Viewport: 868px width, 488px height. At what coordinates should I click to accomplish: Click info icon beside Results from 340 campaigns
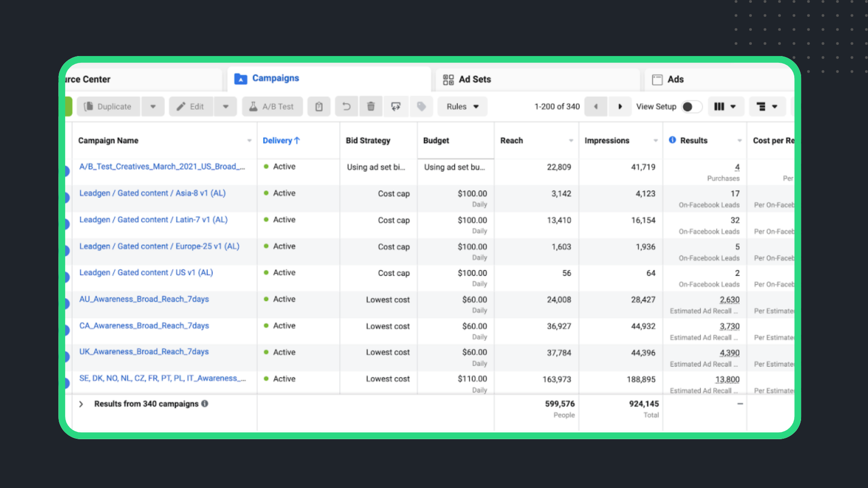pos(205,404)
